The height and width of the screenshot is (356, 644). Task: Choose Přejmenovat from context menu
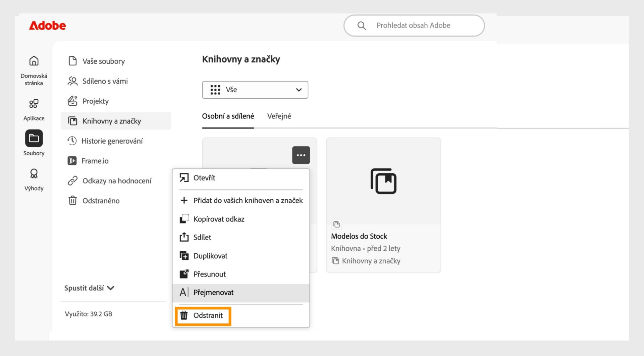tap(241, 293)
